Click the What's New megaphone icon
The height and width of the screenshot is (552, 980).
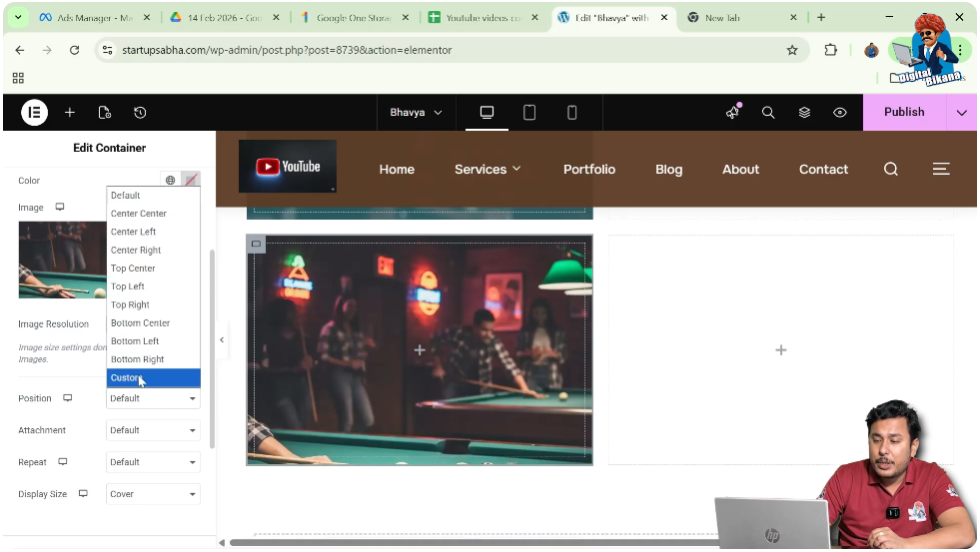point(732,113)
